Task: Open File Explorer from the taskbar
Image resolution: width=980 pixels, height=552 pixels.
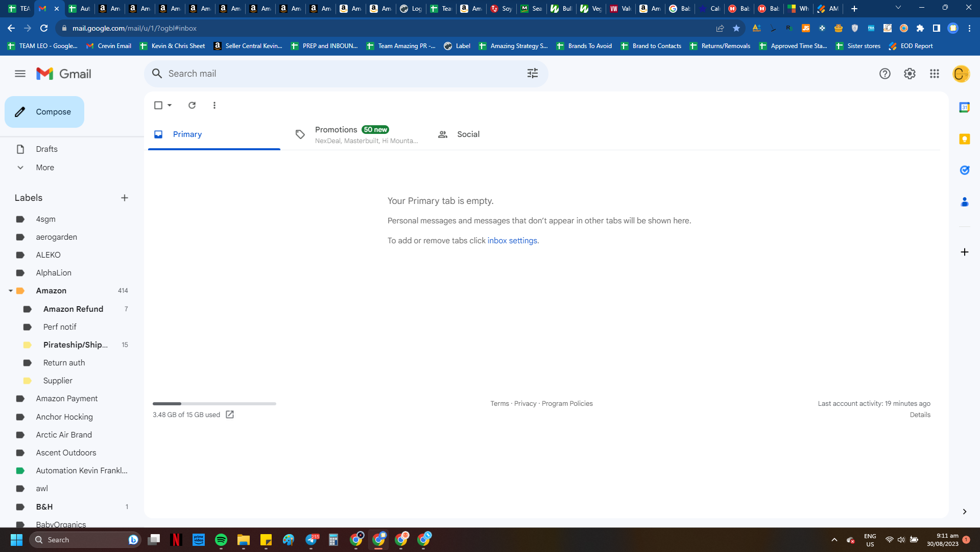Action: [x=244, y=540]
